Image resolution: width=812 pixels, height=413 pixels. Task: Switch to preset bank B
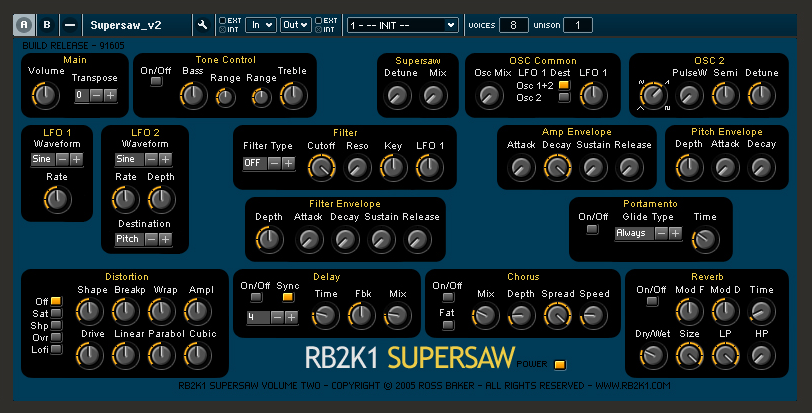[47, 24]
